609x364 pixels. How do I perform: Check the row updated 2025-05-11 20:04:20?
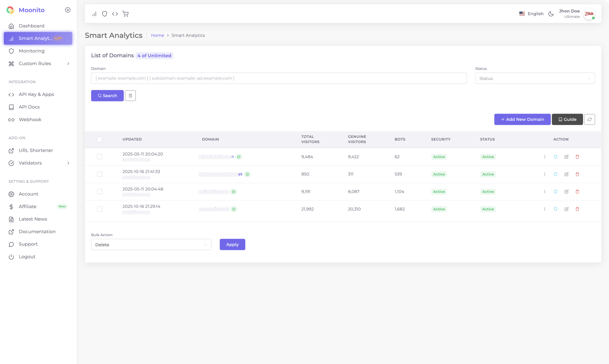tap(100, 157)
